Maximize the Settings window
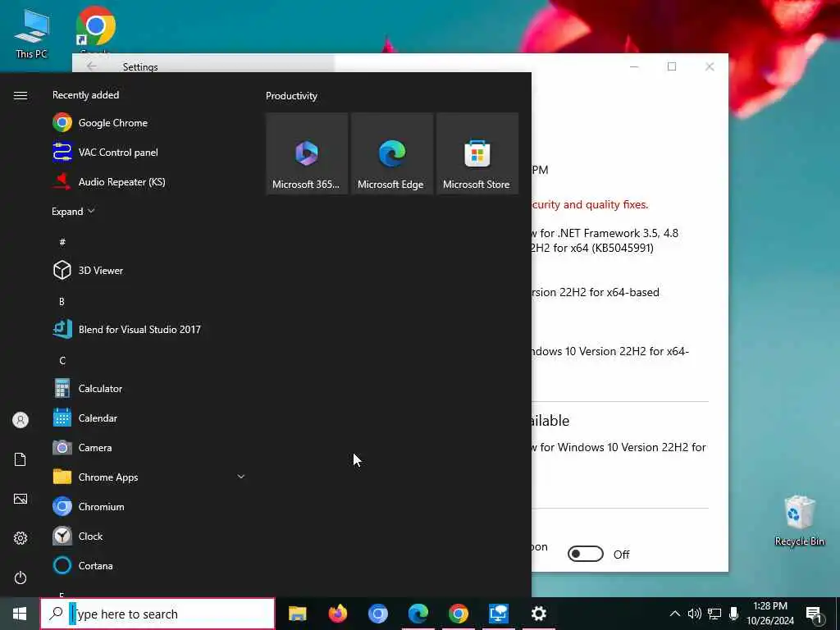This screenshot has width=840, height=630. [x=672, y=66]
